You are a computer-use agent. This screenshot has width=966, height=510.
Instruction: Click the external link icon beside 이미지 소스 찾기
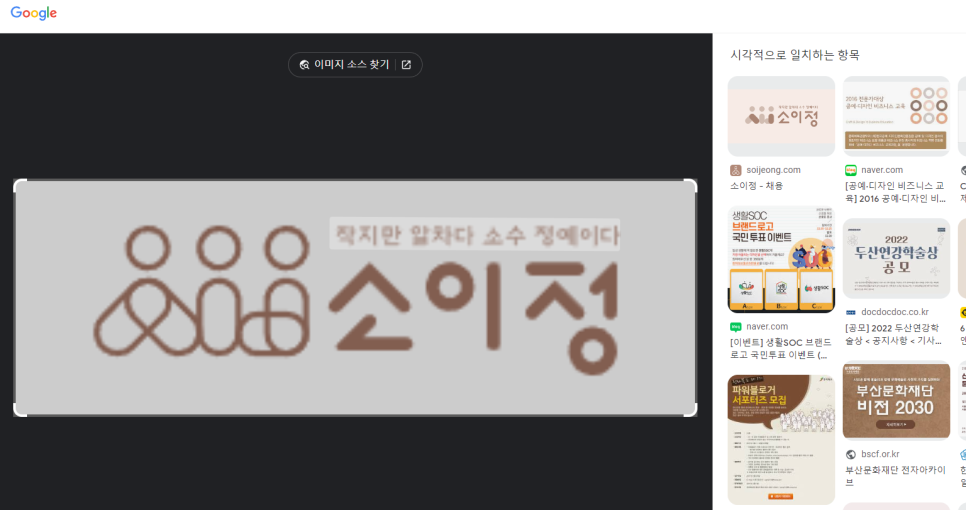406,65
